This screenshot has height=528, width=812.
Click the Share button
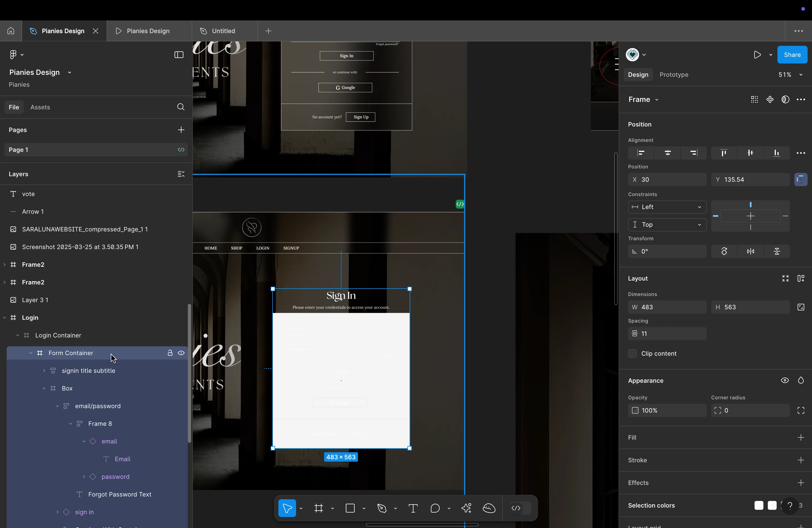[x=792, y=55]
